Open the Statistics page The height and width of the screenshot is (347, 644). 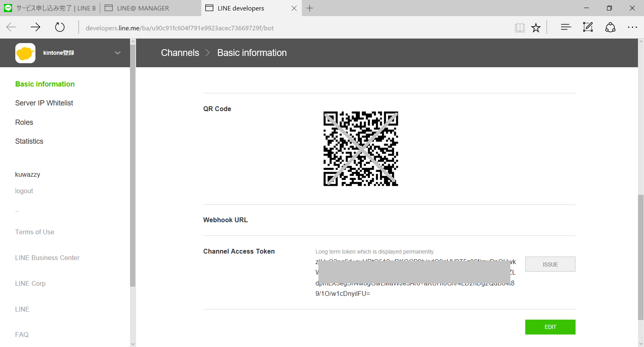coord(29,141)
